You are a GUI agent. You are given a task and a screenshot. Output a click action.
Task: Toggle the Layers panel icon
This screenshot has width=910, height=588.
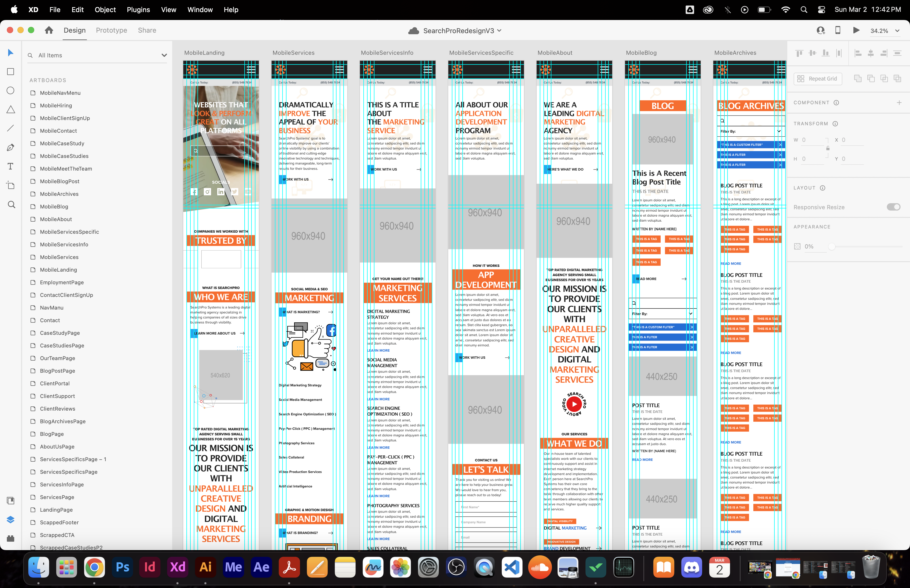pyautogui.click(x=11, y=519)
